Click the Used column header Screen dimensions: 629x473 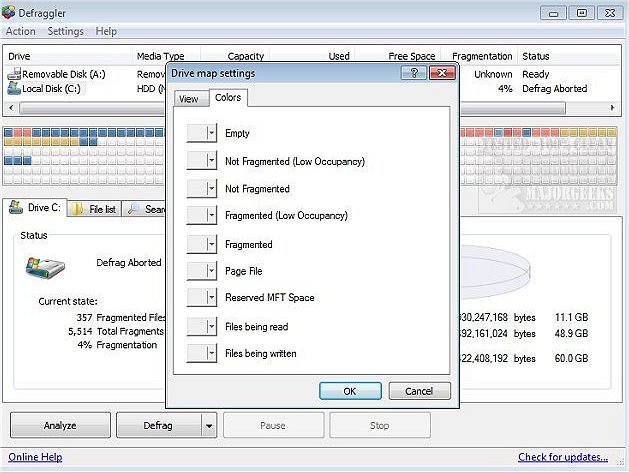pyautogui.click(x=312, y=56)
